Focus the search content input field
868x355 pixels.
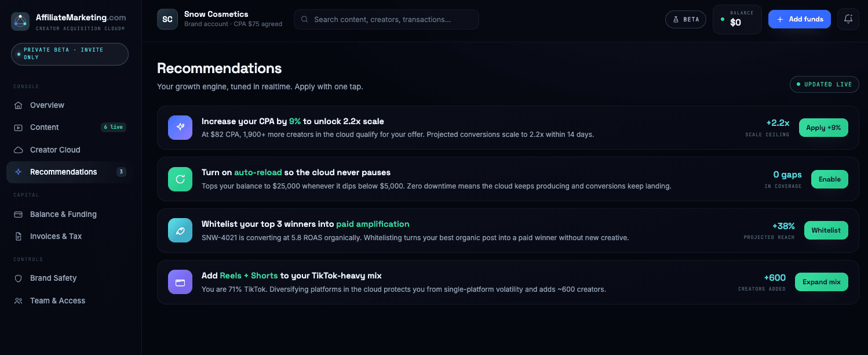[386, 19]
